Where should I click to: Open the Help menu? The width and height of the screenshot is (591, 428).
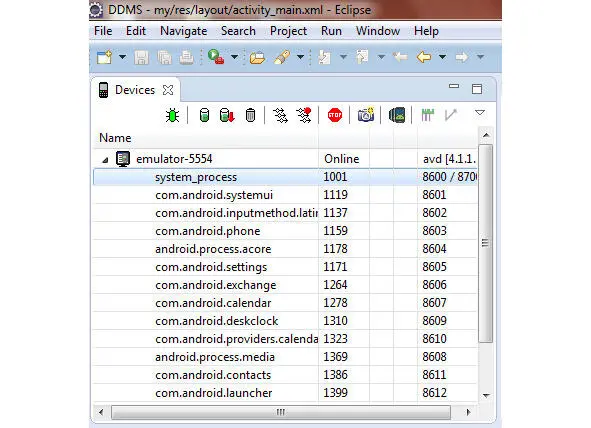click(426, 31)
